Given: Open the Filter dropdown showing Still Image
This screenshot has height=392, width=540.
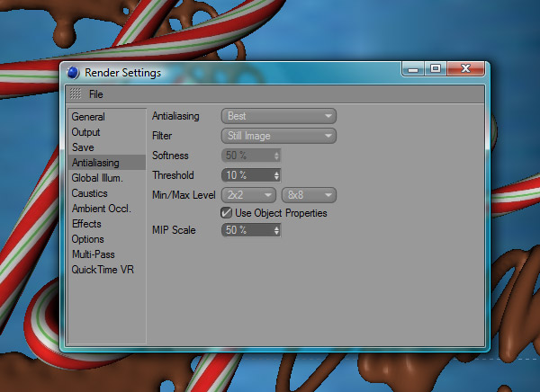Looking at the screenshot, I should [279, 136].
